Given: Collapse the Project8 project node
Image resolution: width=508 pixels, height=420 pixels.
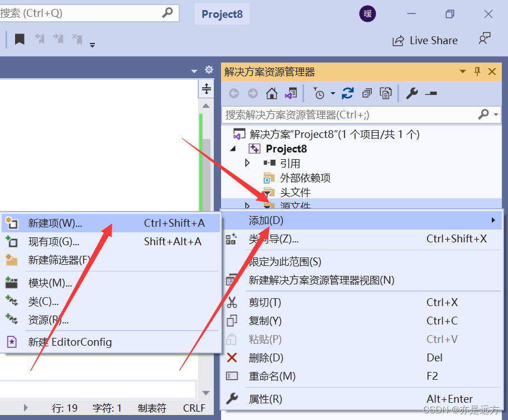Looking at the screenshot, I should [x=233, y=149].
